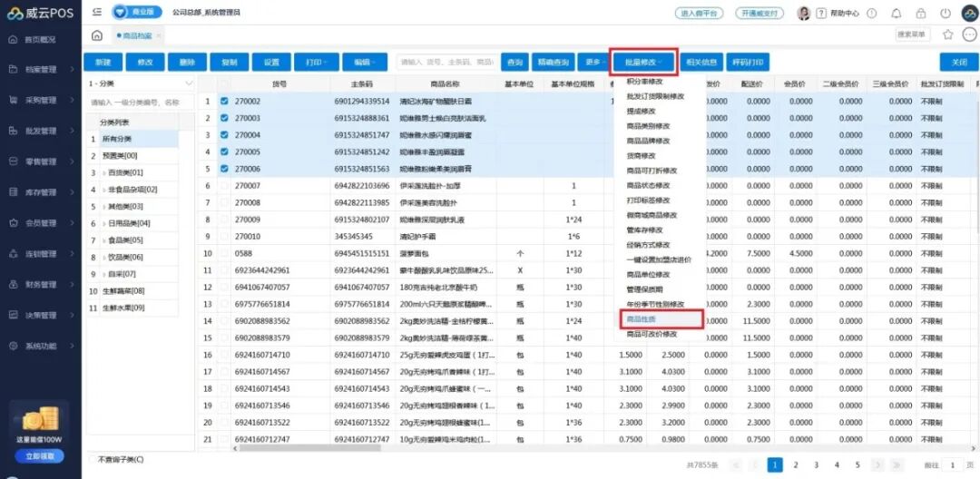Image resolution: width=980 pixels, height=479 pixels.
Task: Check the checkbox for row 270007
Action: [224, 185]
